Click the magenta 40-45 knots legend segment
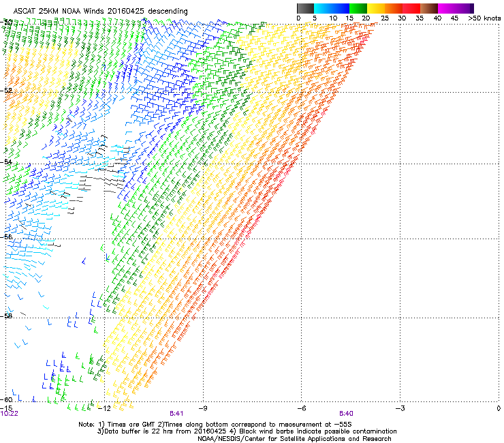This screenshot has height=443, width=504. (447, 8)
